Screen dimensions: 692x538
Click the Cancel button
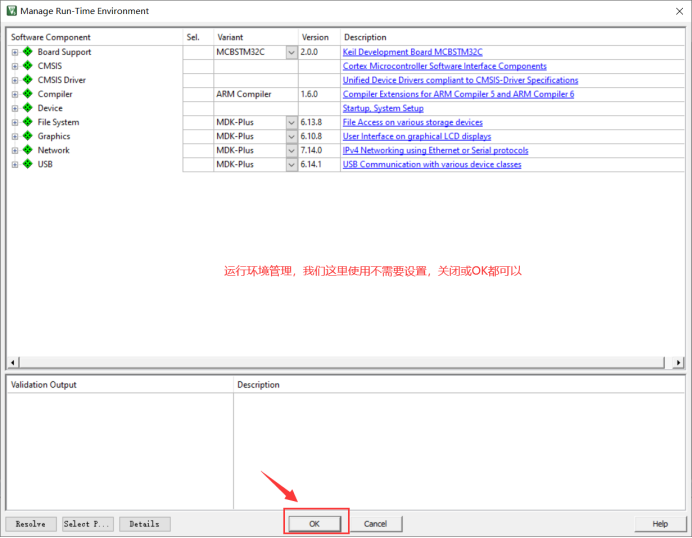376,524
